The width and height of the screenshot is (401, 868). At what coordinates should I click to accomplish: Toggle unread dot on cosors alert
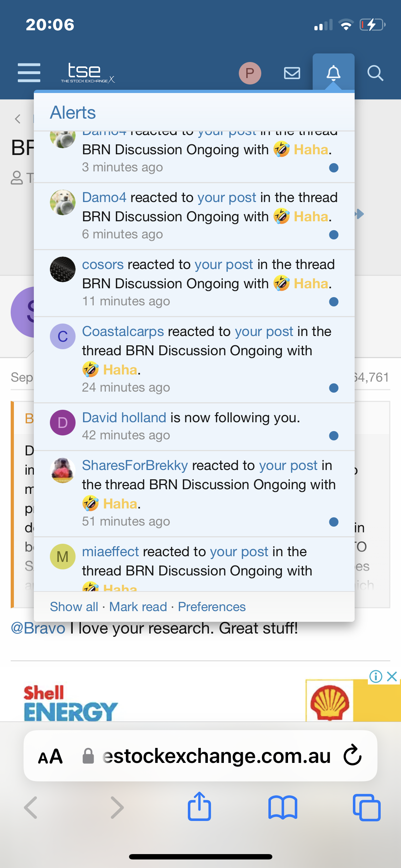(334, 302)
